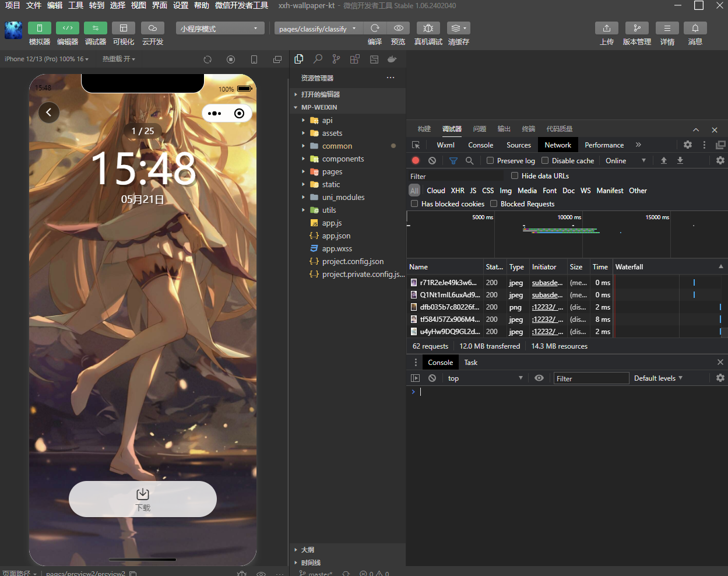
Task: Switch to the Sources tab
Action: point(519,145)
